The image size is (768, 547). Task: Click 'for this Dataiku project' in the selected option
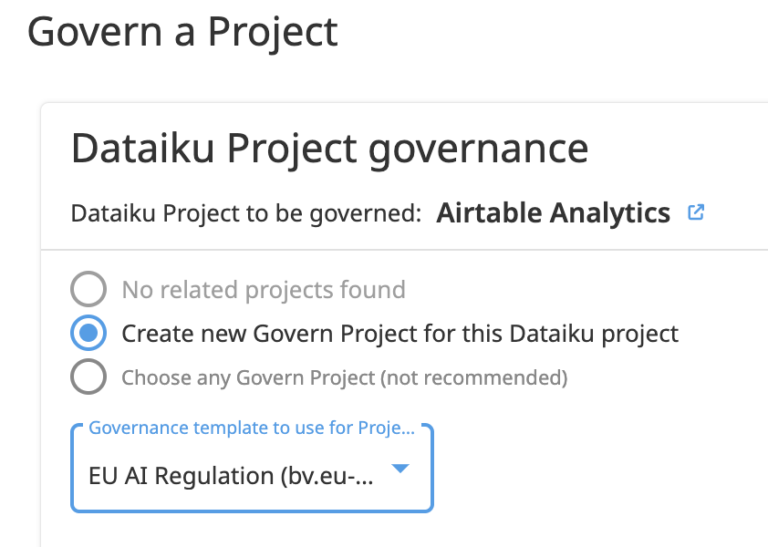[x=551, y=334]
